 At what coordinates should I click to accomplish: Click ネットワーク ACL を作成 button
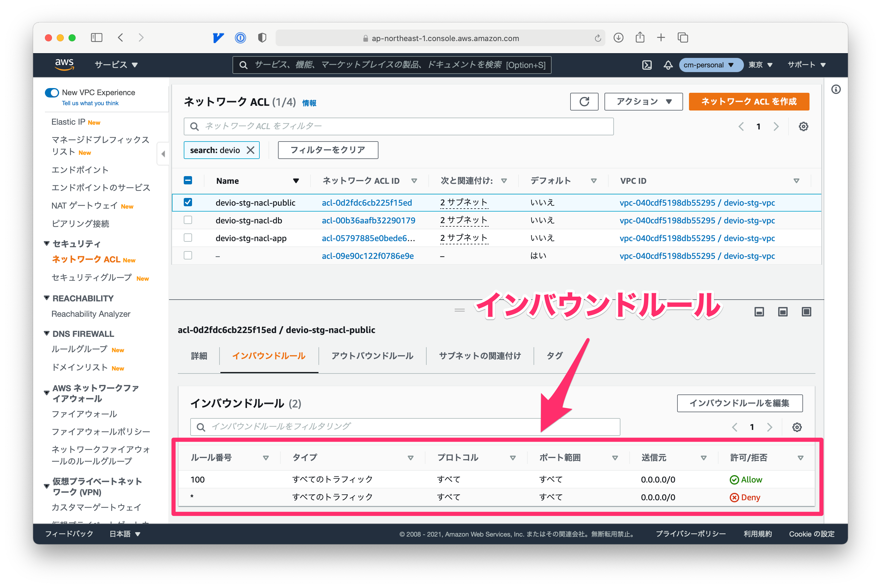(x=748, y=101)
